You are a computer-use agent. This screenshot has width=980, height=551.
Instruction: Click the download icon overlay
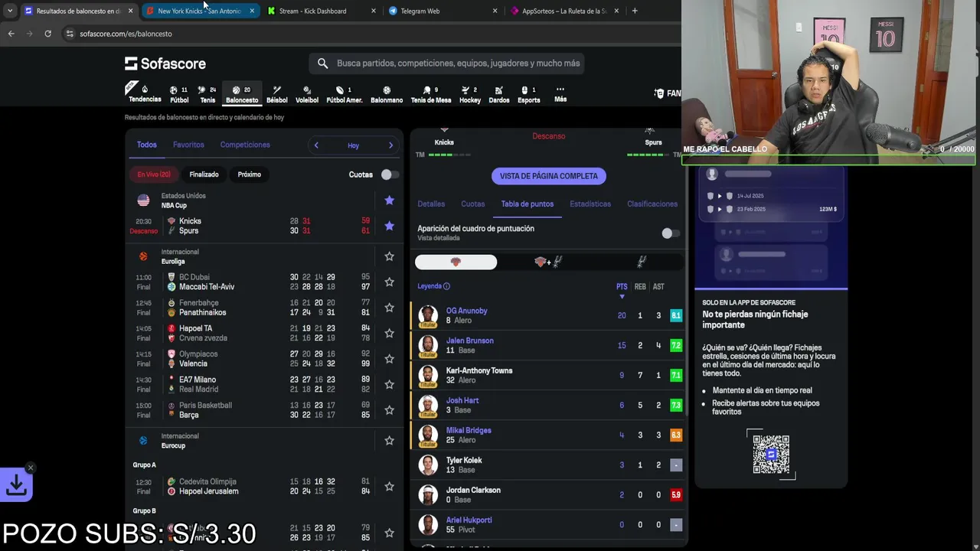point(16,485)
